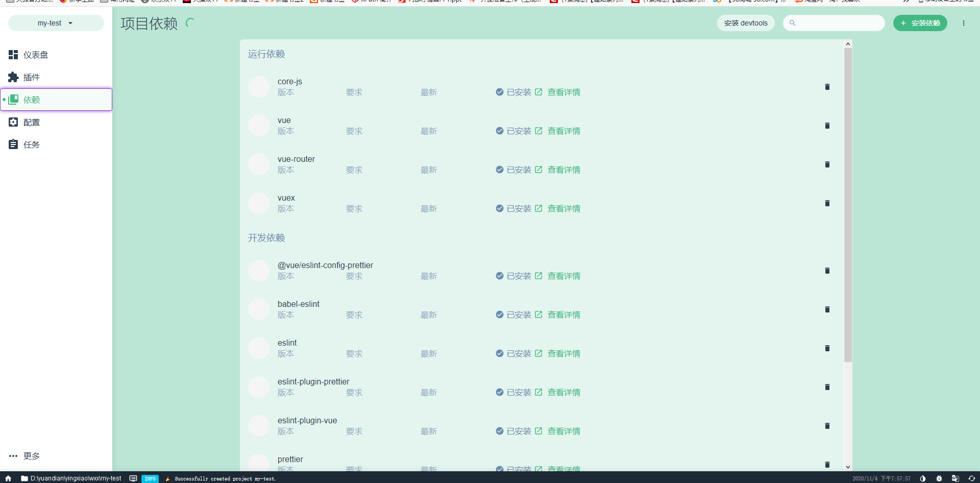Delete the eslint-plugin-vue dependency
Image resolution: width=980 pixels, height=483 pixels.
pyautogui.click(x=827, y=426)
